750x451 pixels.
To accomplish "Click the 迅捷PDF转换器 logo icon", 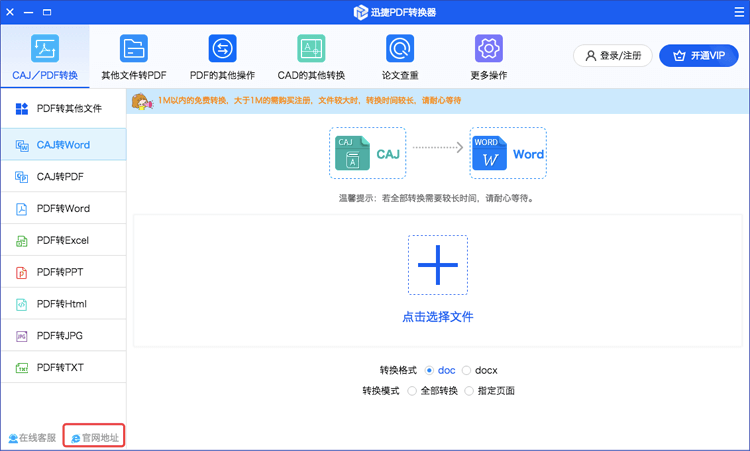I will (x=361, y=12).
